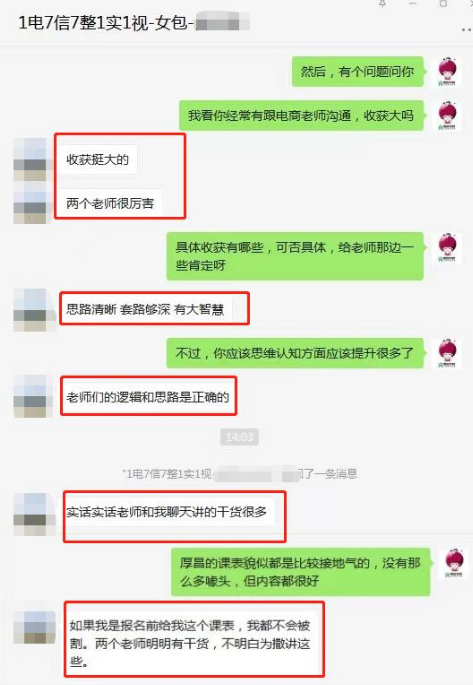
Task: Open the chat info ellipsis menu
Action: (466, 29)
